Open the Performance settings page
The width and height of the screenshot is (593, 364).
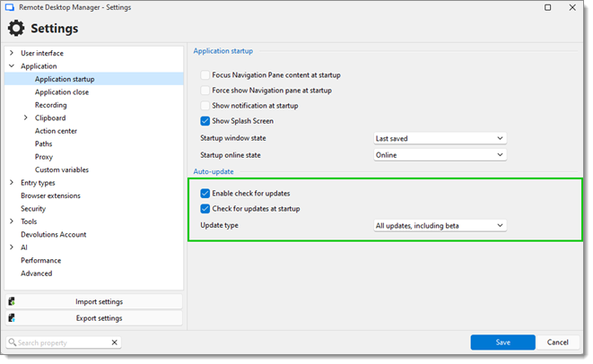pyautogui.click(x=41, y=260)
